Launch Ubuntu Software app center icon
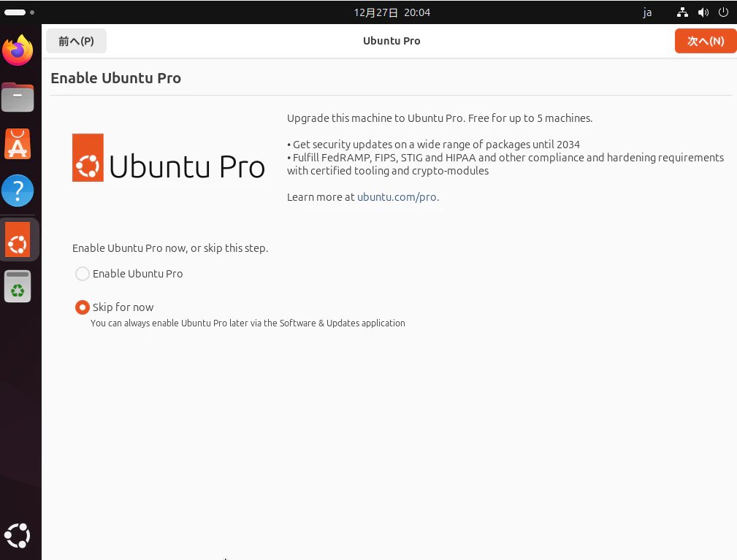The width and height of the screenshot is (737, 560). 18,144
